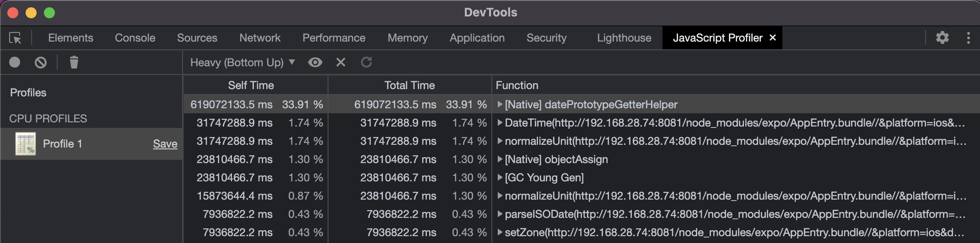Toggle focus selected function eye icon
The width and height of the screenshot is (980, 243).
pyautogui.click(x=315, y=62)
